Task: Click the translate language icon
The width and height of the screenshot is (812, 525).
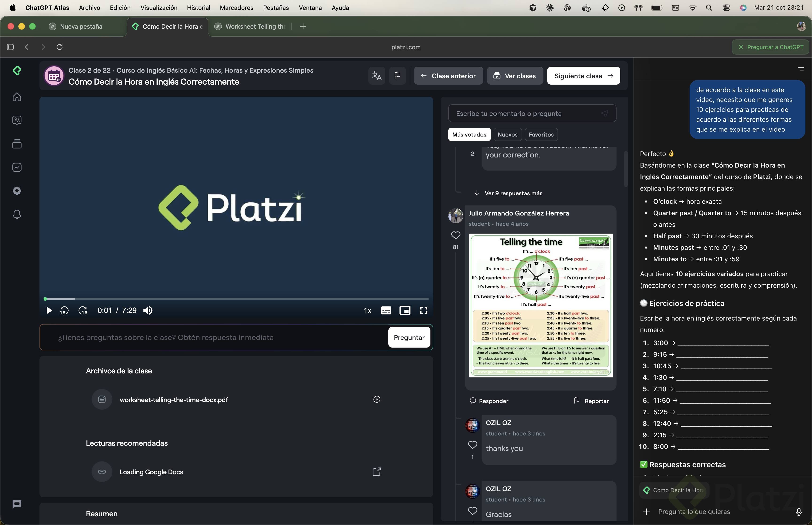Action: 377,76
